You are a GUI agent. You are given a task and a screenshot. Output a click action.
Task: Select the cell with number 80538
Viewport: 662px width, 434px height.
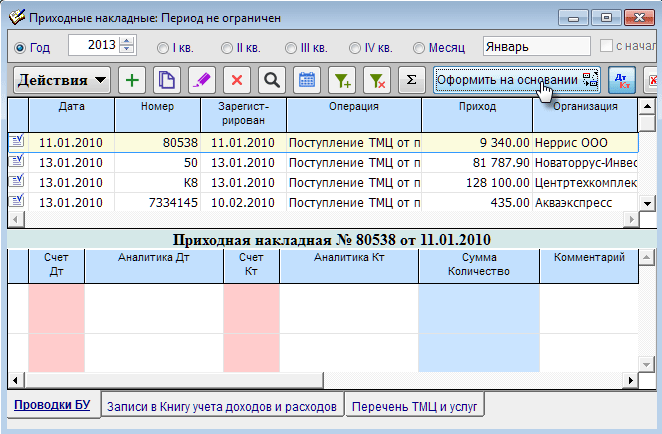point(157,143)
